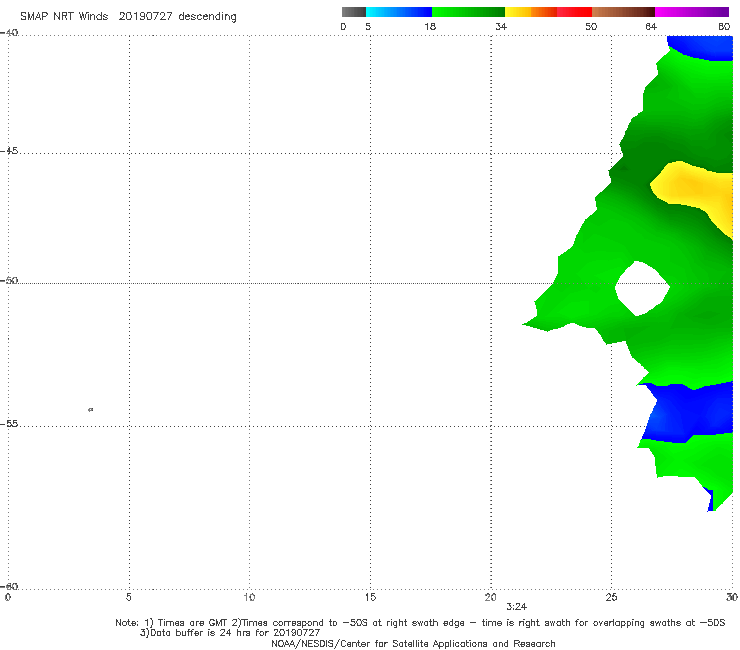The image size is (740, 650).
Task: Pick the yellow segment of the color bar
Action: tap(518, 12)
